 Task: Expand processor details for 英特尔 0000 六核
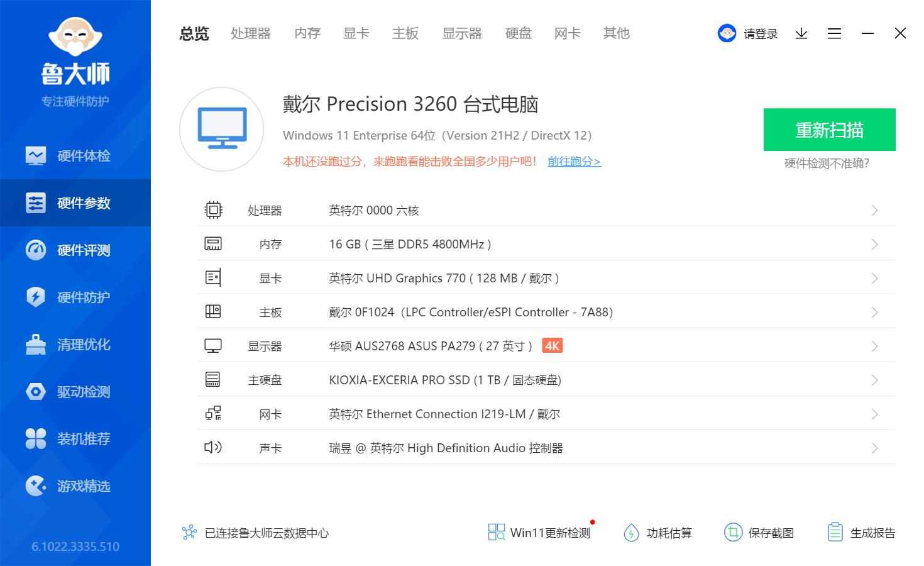point(547,210)
